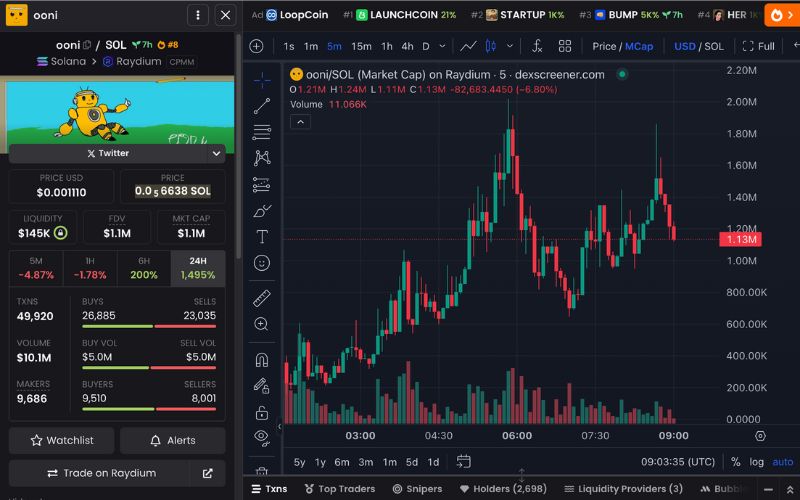Set chart range to 5y
The height and width of the screenshot is (500, 800).
[299, 462]
